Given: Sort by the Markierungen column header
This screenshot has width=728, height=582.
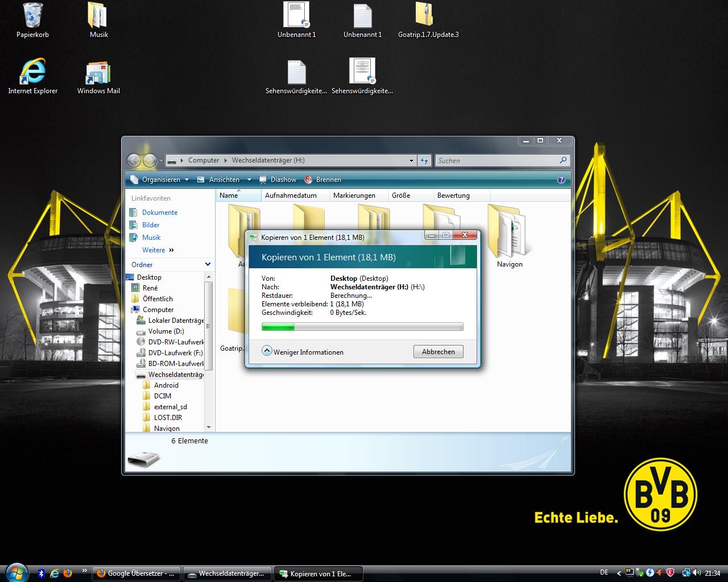Looking at the screenshot, I should (359, 196).
